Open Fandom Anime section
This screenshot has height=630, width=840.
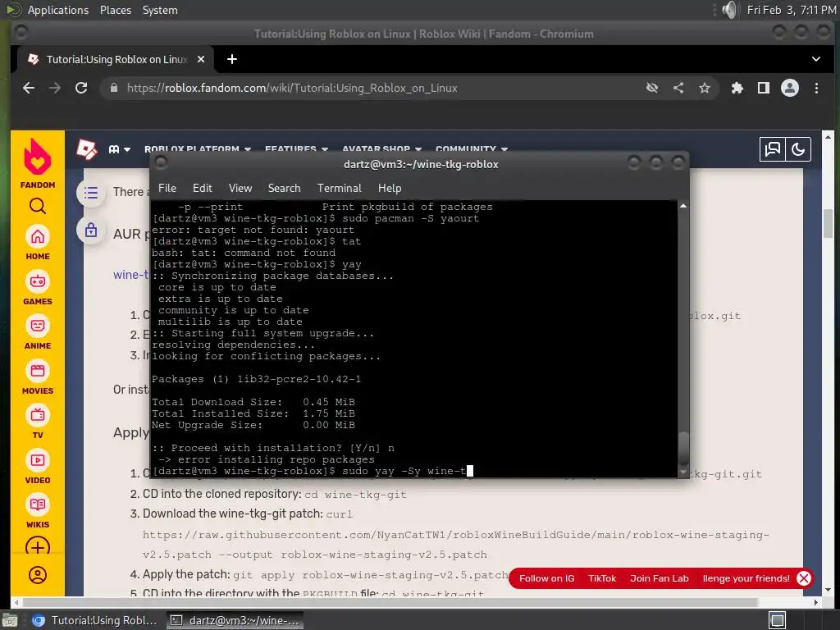pyautogui.click(x=38, y=331)
